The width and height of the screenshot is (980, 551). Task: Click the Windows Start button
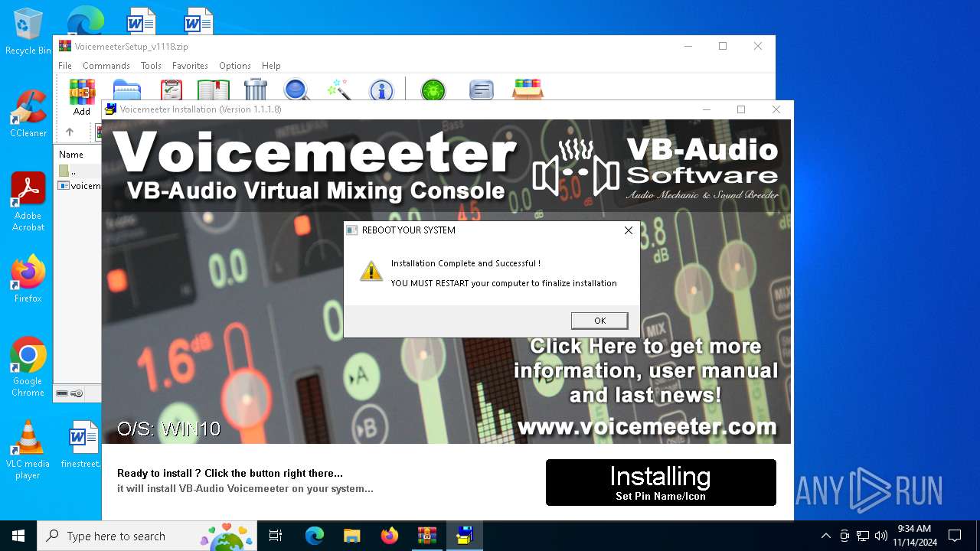pyautogui.click(x=18, y=536)
